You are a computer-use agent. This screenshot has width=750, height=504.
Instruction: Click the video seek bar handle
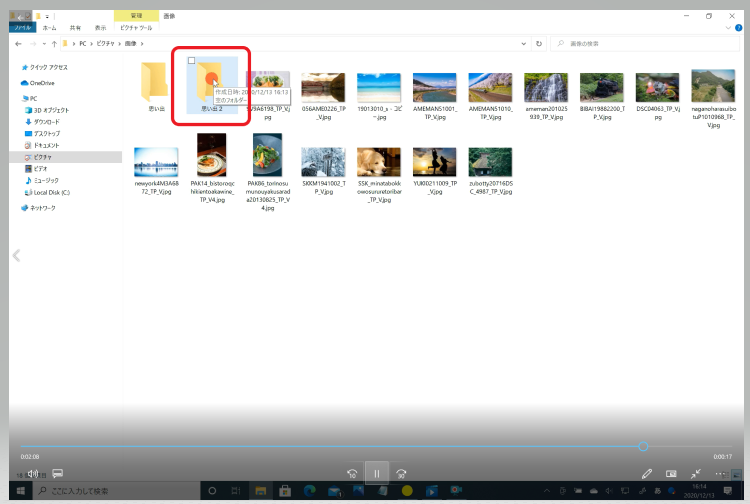click(x=643, y=446)
